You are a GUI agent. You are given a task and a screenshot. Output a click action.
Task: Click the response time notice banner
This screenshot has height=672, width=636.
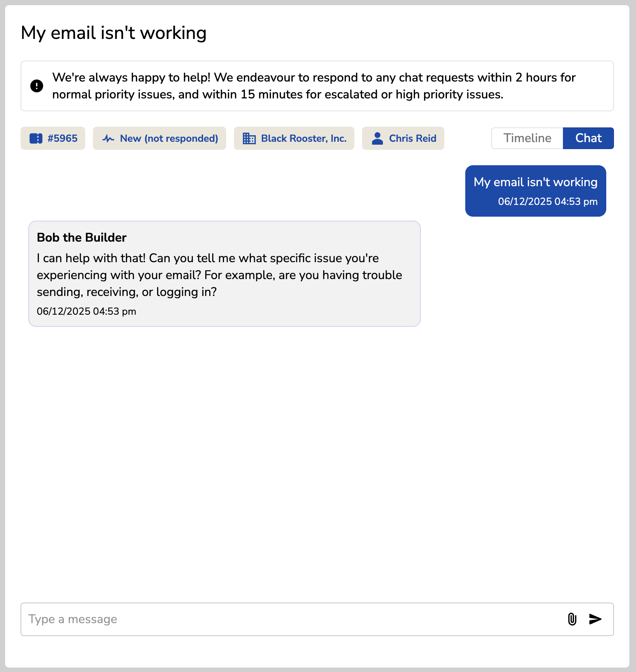pos(317,86)
